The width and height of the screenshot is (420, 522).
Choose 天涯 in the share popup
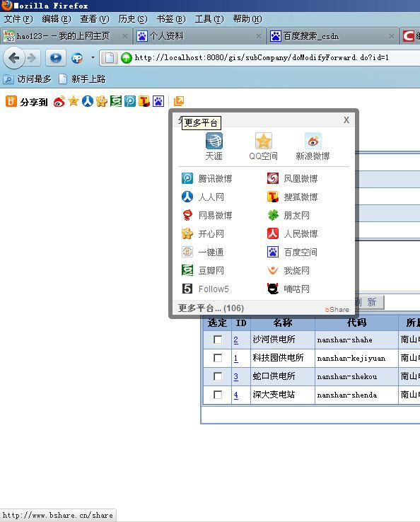(x=214, y=146)
